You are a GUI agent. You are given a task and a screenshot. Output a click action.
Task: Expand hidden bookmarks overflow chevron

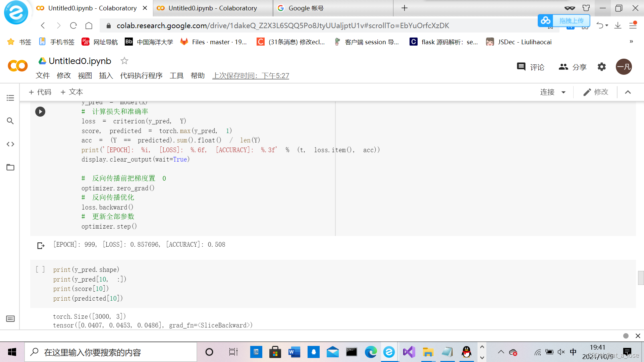(x=631, y=42)
